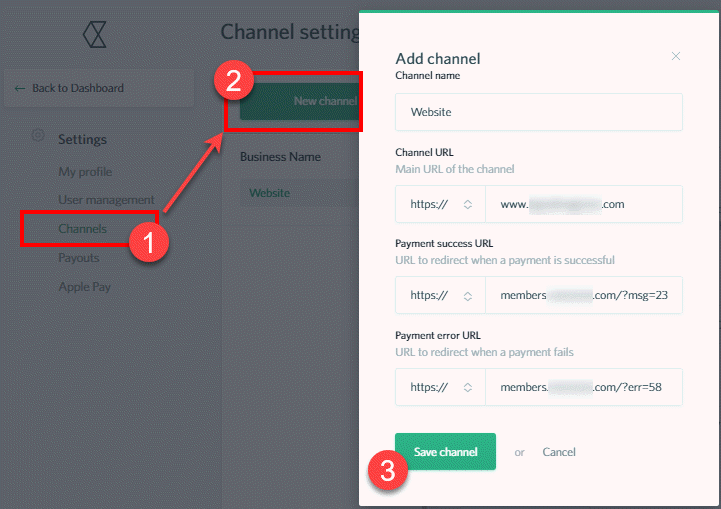Viewport: 721px width, 509px height.
Task: Click the Channel name input field
Action: pyautogui.click(x=538, y=113)
